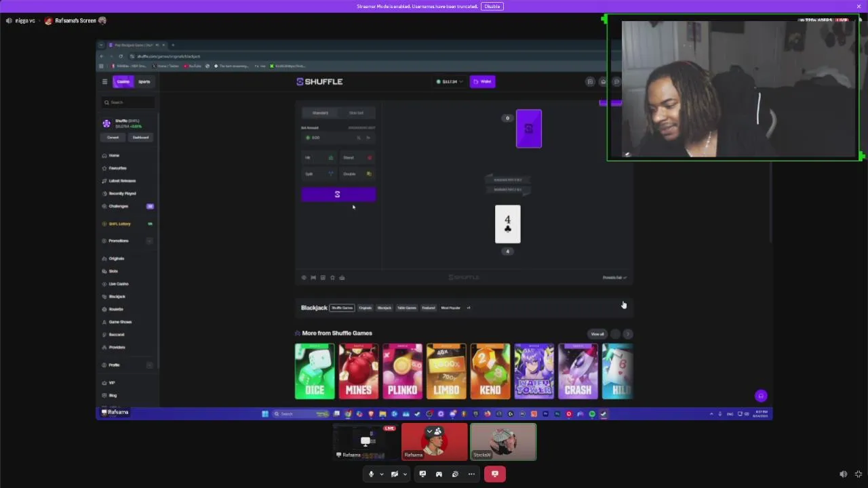Open Recently Played in sidebar

pos(122,194)
